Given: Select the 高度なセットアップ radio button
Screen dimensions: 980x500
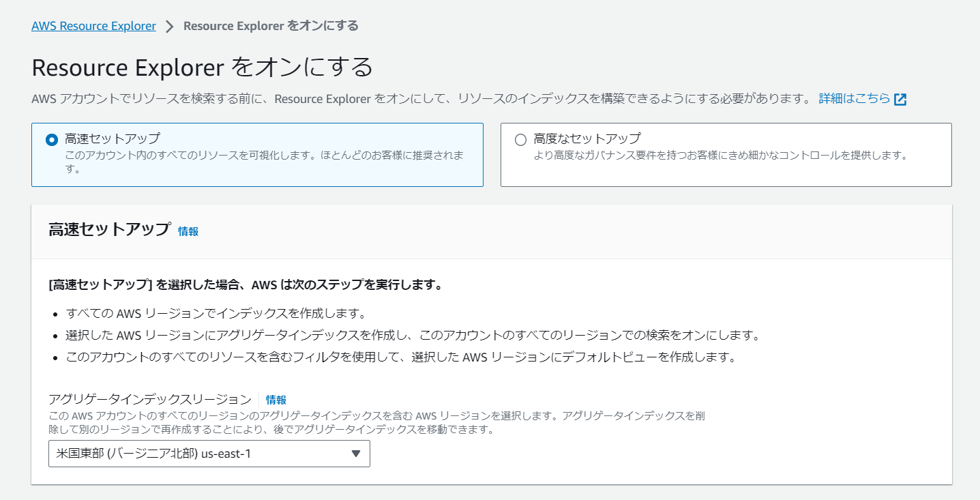Looking at the screenshot, I should [521, 140].
